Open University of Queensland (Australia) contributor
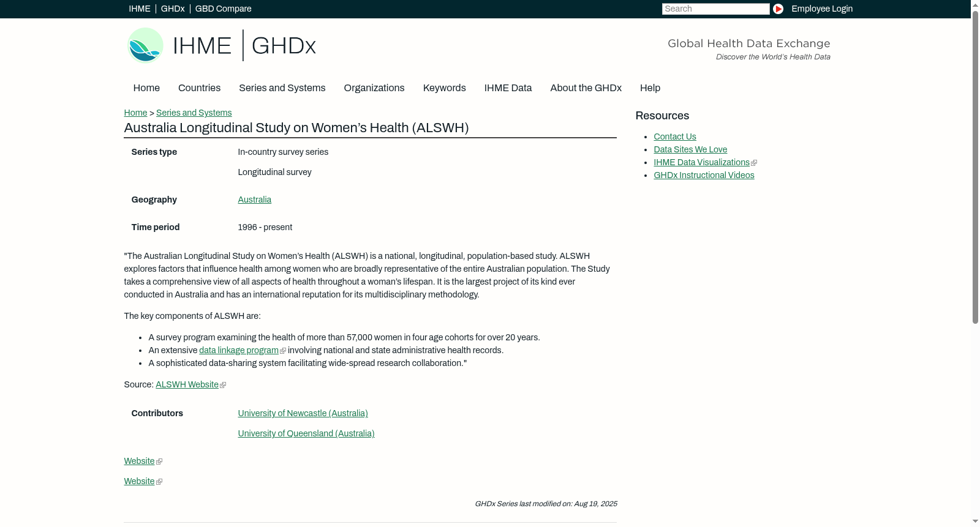Viewport: 980px width, 527px height. tap(306, 433)
